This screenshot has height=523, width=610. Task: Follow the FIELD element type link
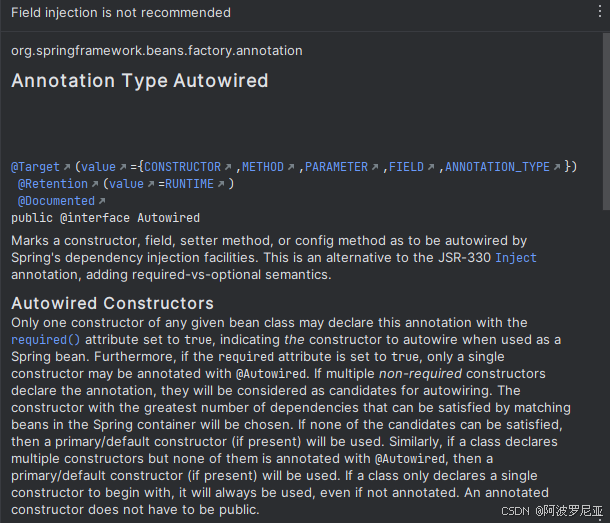click(407, 167)
